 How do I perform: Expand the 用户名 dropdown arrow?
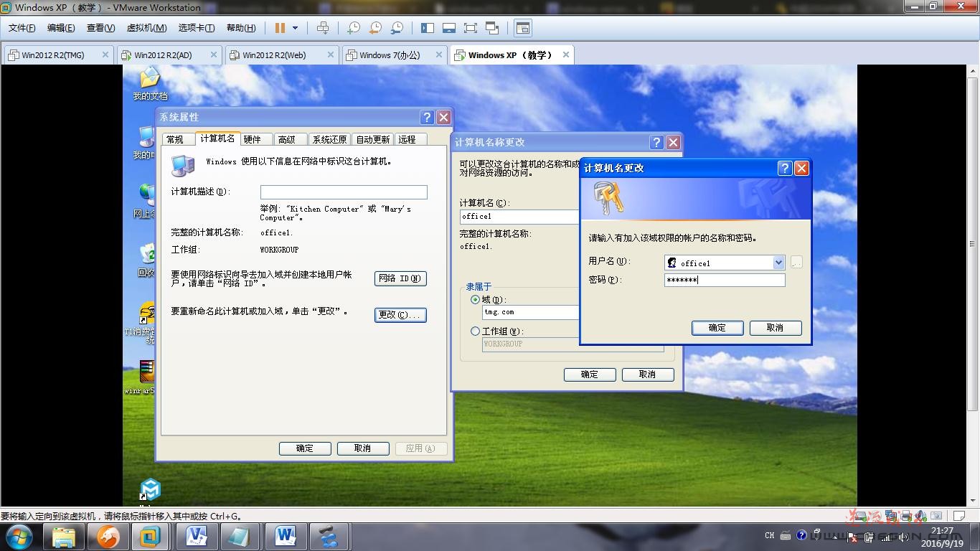click(x=778, y=263)
